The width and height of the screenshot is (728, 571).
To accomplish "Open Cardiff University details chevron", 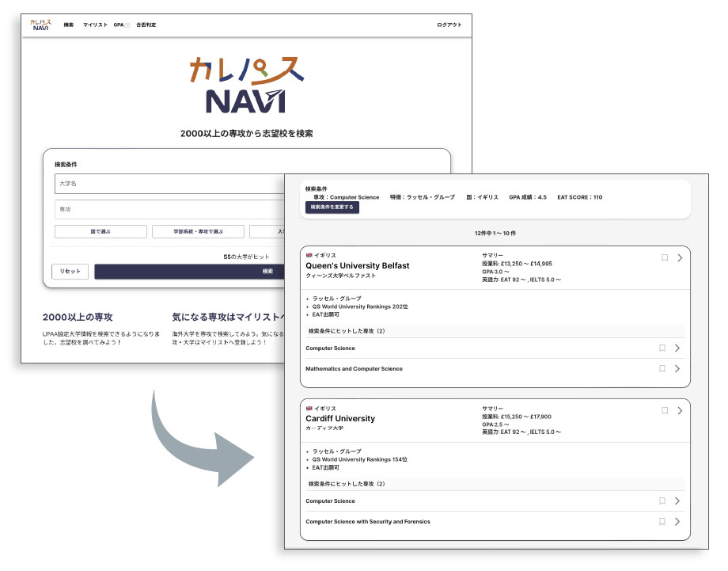I will click(680, 410).
